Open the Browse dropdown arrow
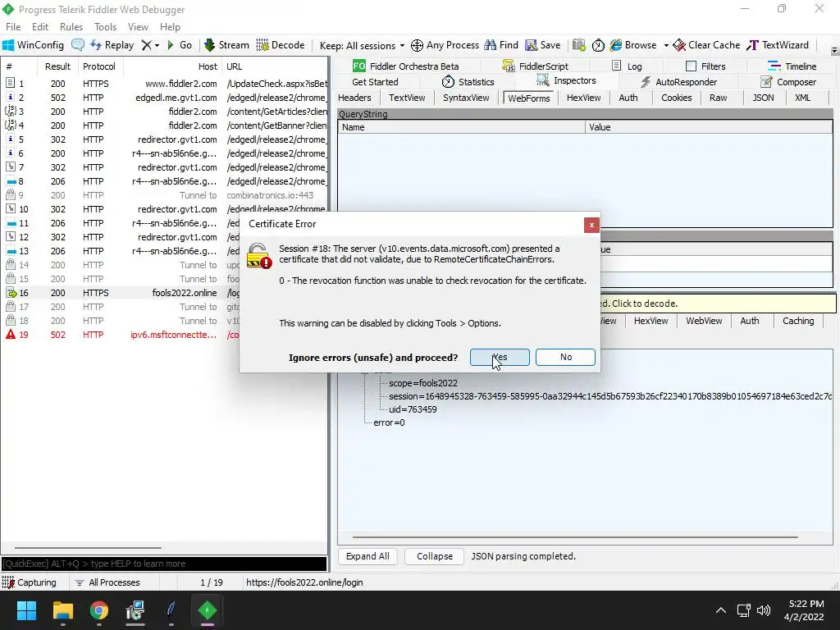840x630 pixels. 666,46
